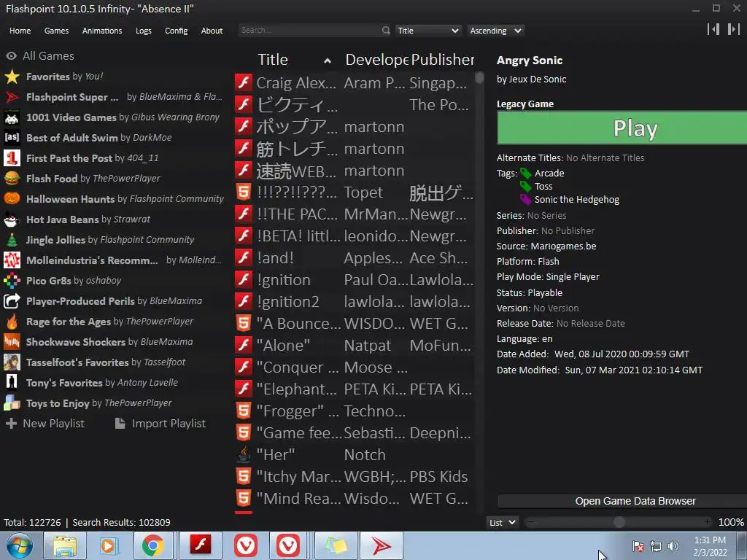Select the Jingle Jollies tree icon
The width and height of the screenshot is (747, 560).
(x=12, y=240)
